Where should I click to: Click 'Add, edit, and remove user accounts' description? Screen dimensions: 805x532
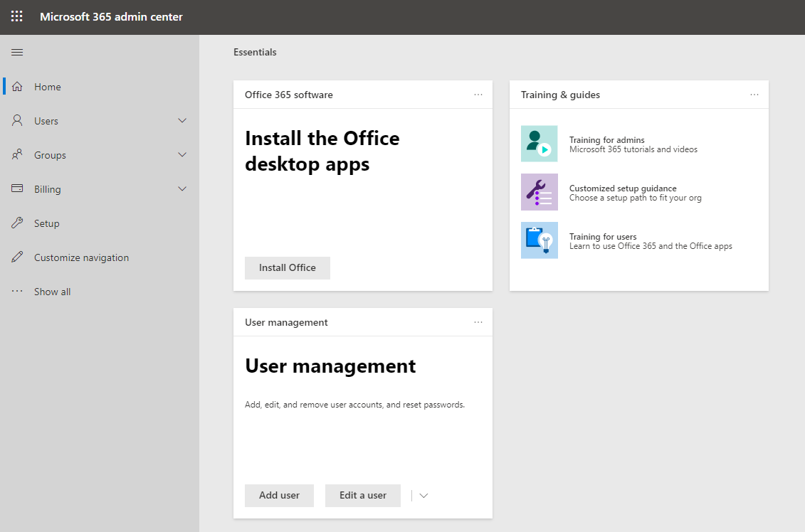(354, 405)
